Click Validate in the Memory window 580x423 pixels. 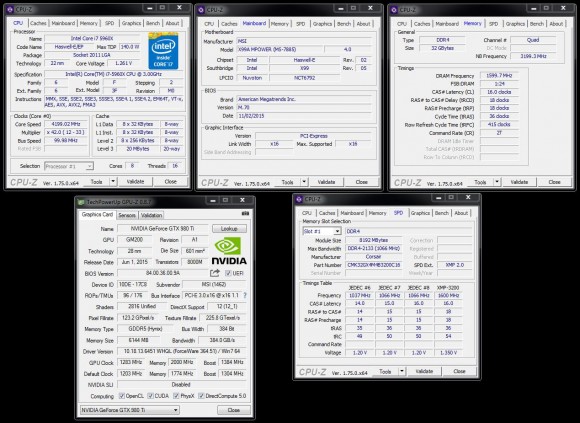coord(519,182)
